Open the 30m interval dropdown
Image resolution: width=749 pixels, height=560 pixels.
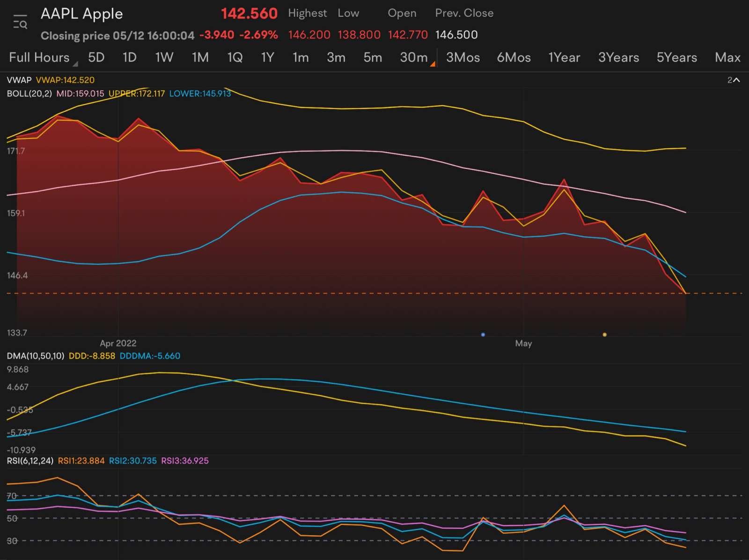tap(418, 58)
